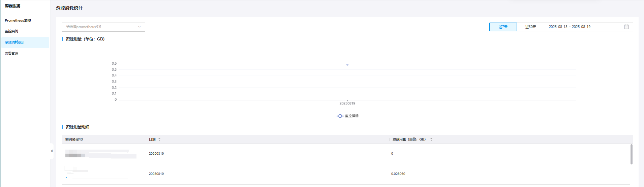Open the 请选择prometheus实例 dropdown
The height and width of the screenshot is (187, 644).
(x=101, y=27)
